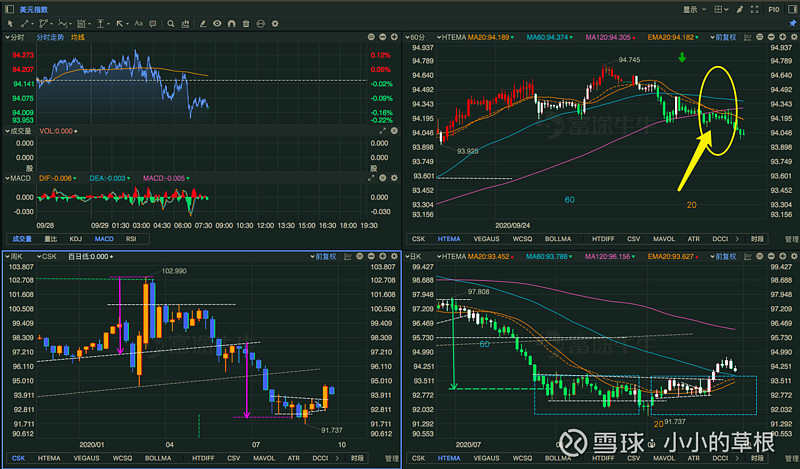Open the 60分 period dropdown
This screenshot has height=469, width=800.
[415, 37]
